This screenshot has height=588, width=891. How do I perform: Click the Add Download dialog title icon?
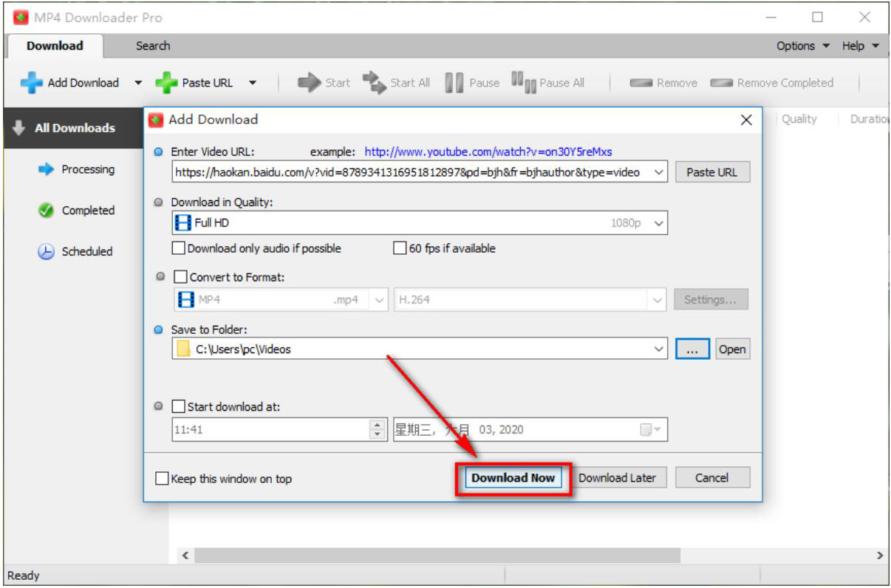point(155,120)
